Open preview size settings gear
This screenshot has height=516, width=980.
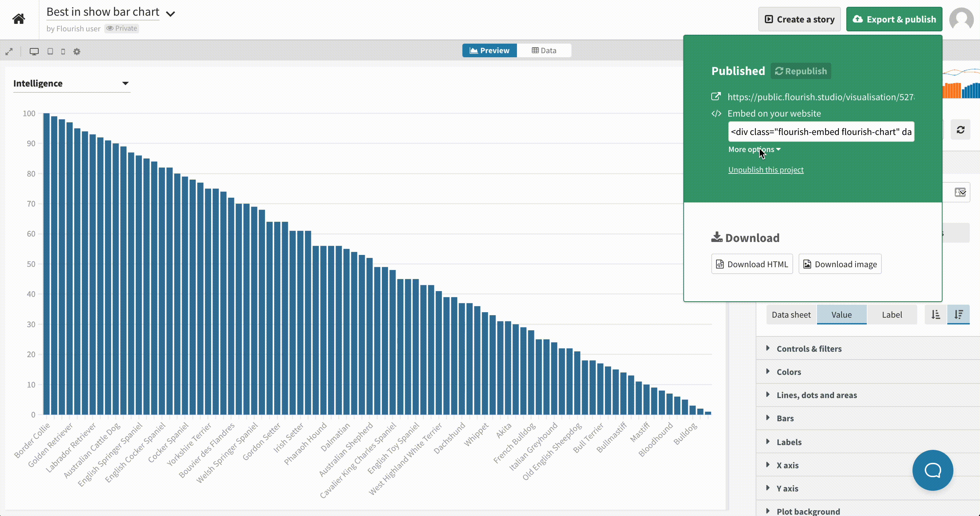(x=77, y=51)
